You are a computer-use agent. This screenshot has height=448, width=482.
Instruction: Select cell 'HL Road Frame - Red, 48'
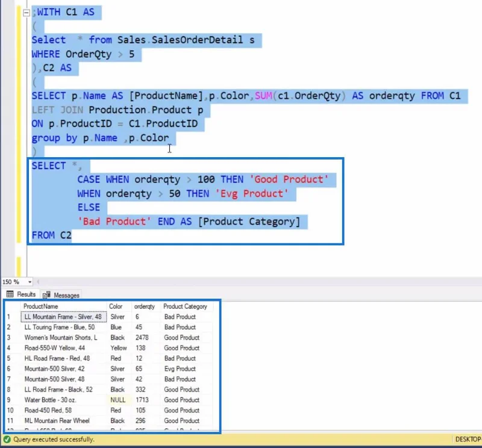pos(63,358)
